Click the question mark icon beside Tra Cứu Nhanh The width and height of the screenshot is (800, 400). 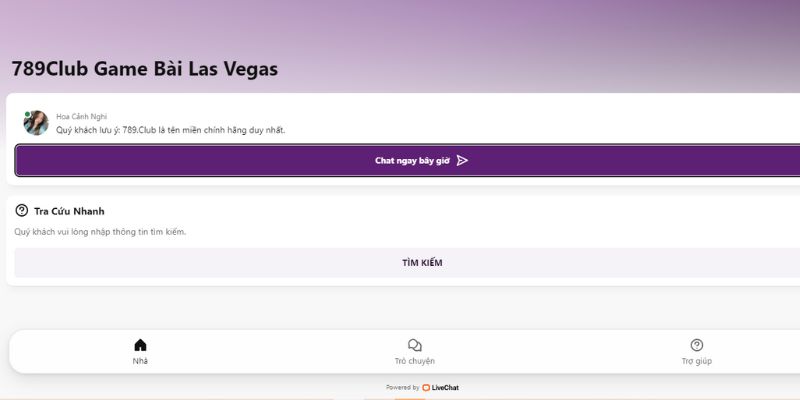(22, 211)
